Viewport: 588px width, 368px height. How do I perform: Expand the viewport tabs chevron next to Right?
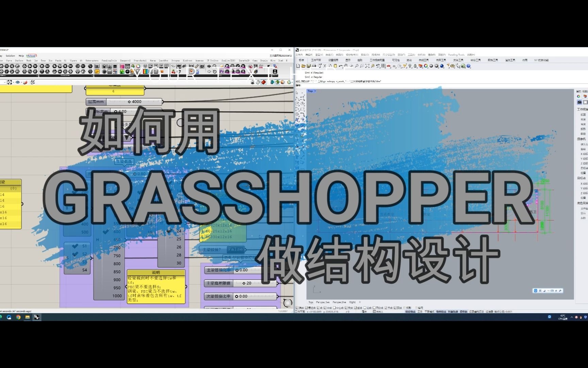pyautogui.click(x=359, y=302)
